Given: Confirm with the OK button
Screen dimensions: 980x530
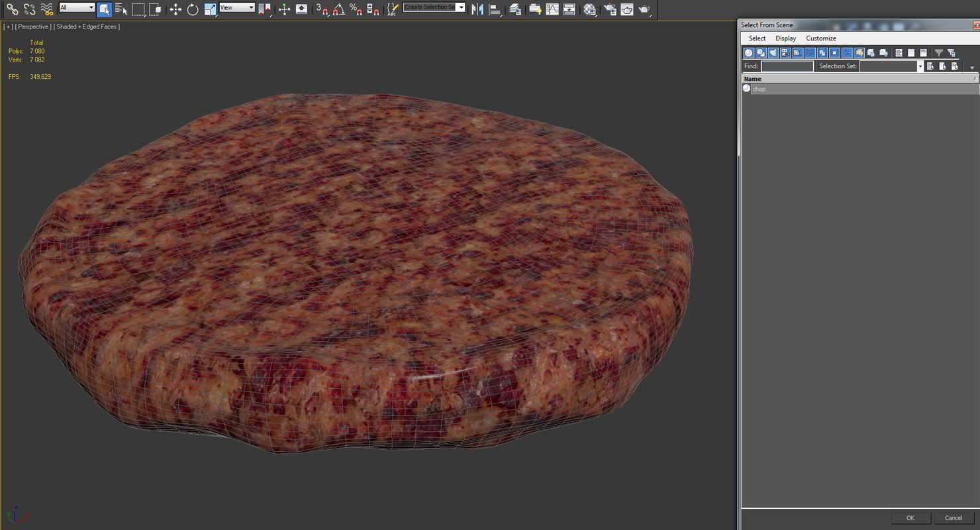Looking at the screenshot, I should pyautogui.click(x=910, y=518).
